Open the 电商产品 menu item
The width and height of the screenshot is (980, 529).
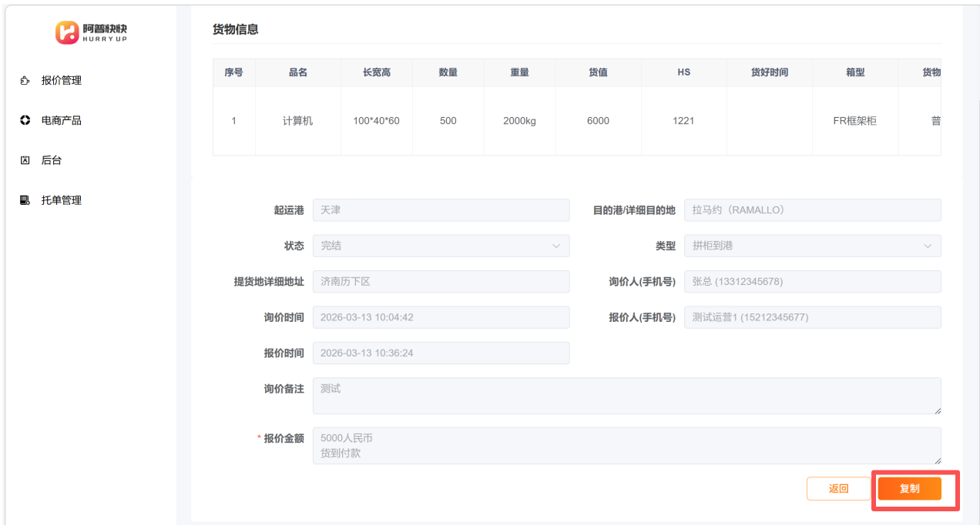61,121
